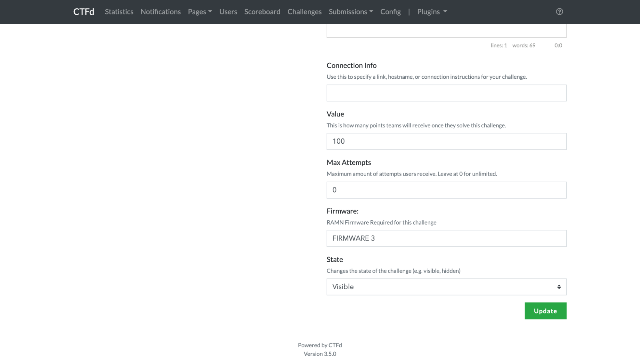640x364 pixels.
Task: Navigate to Users in navbar
Action: click(228, 12)
